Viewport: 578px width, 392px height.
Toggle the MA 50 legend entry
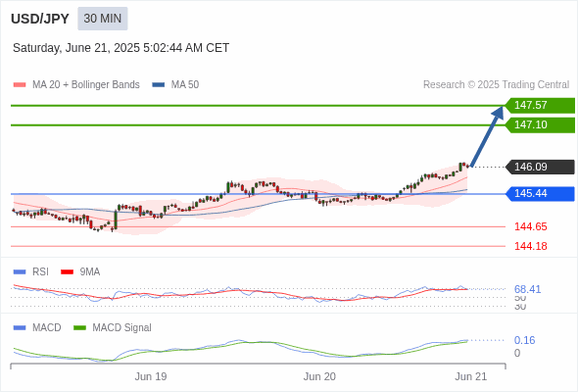[175, 85]
